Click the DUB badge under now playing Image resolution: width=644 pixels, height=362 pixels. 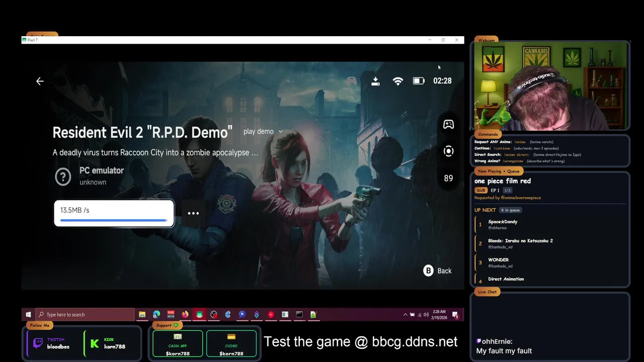coord(481,191)
